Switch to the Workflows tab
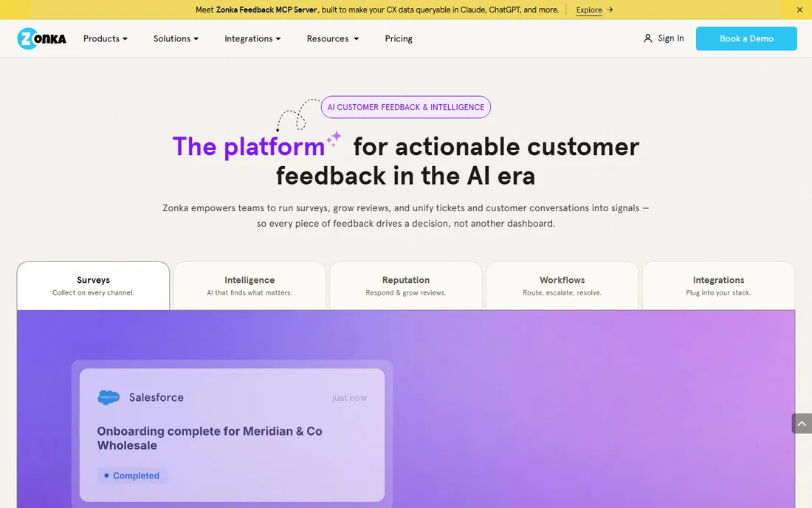The image size is (812, 508). tap(562, 285)
